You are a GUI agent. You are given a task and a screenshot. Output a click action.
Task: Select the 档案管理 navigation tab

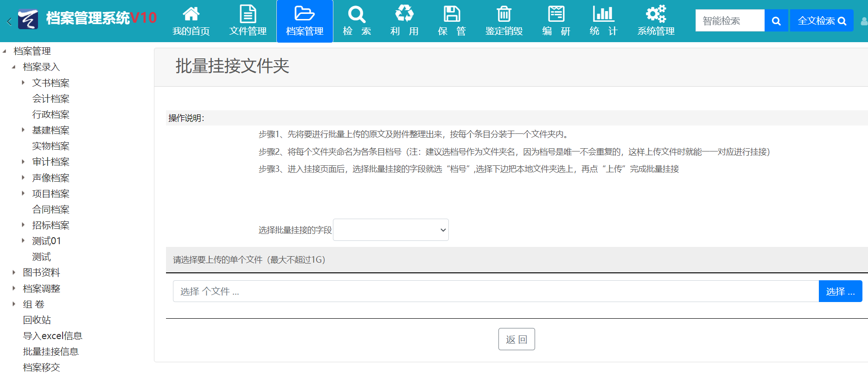click(305, 21)
